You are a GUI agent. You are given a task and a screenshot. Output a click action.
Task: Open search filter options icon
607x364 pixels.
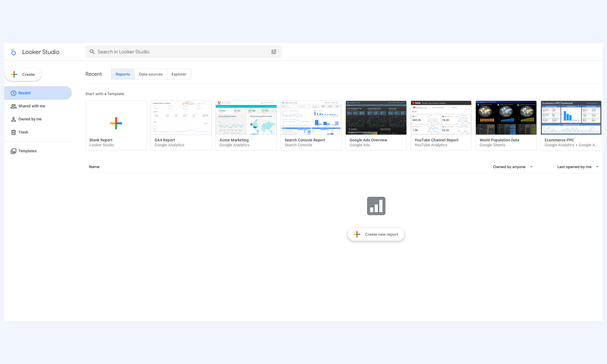click(x=274, y=52)
